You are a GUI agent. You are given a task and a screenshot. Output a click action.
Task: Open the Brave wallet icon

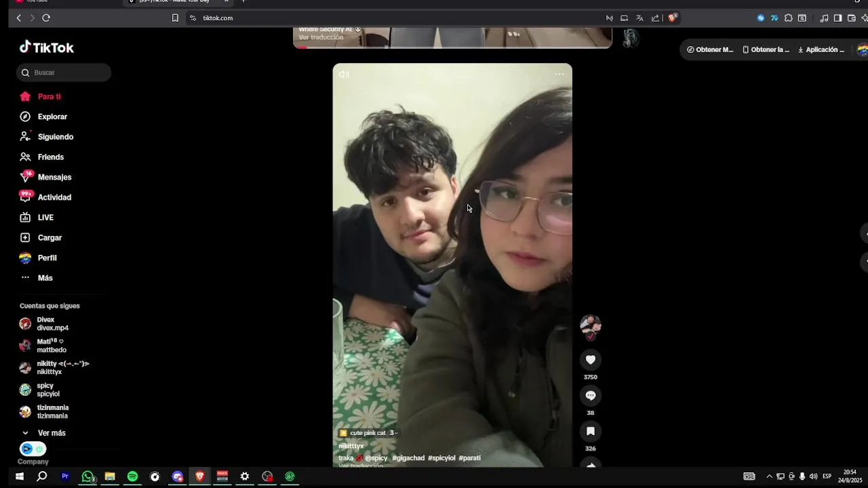(852, 18)
